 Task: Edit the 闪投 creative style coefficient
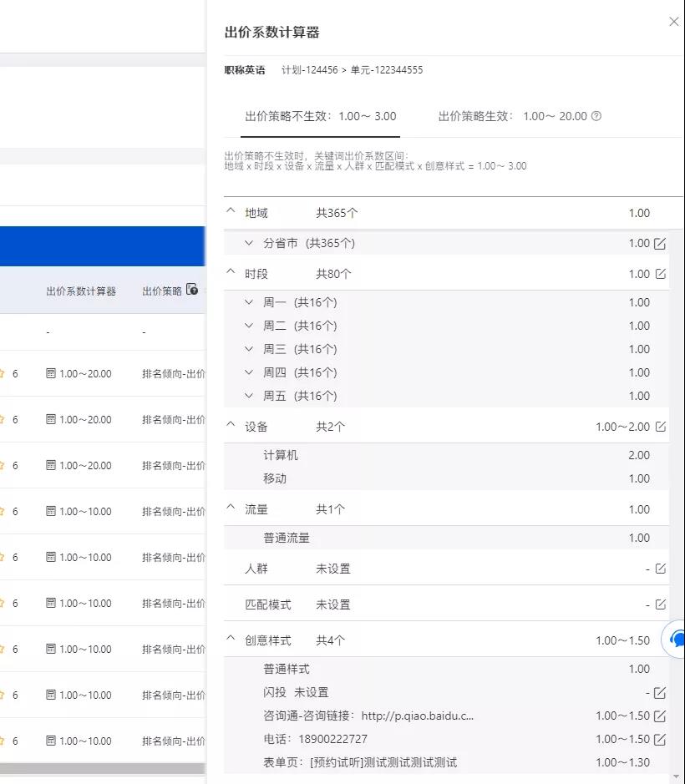(661, 694)
